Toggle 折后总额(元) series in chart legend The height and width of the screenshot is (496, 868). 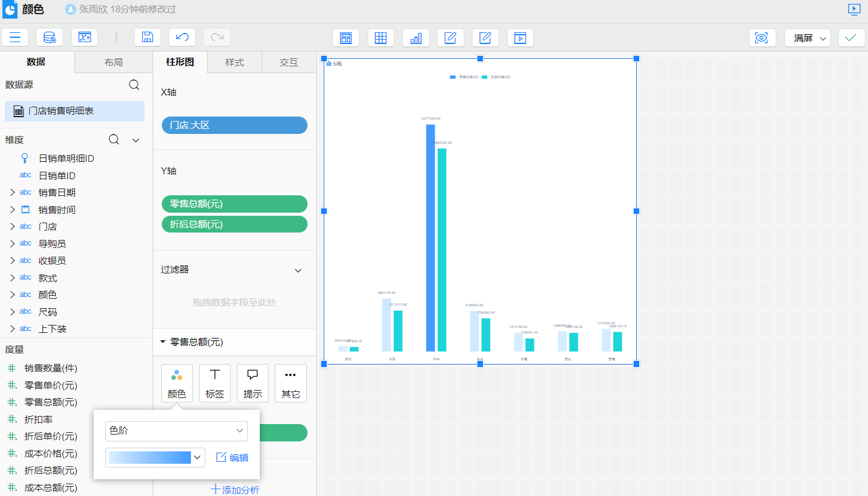pos(497,77)
